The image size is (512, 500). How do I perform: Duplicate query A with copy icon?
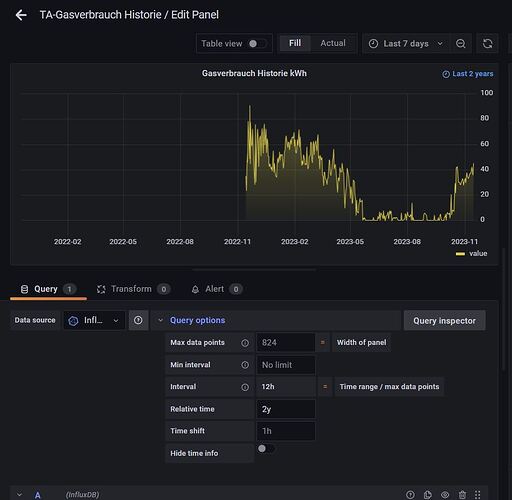click(x=428, y=495)
